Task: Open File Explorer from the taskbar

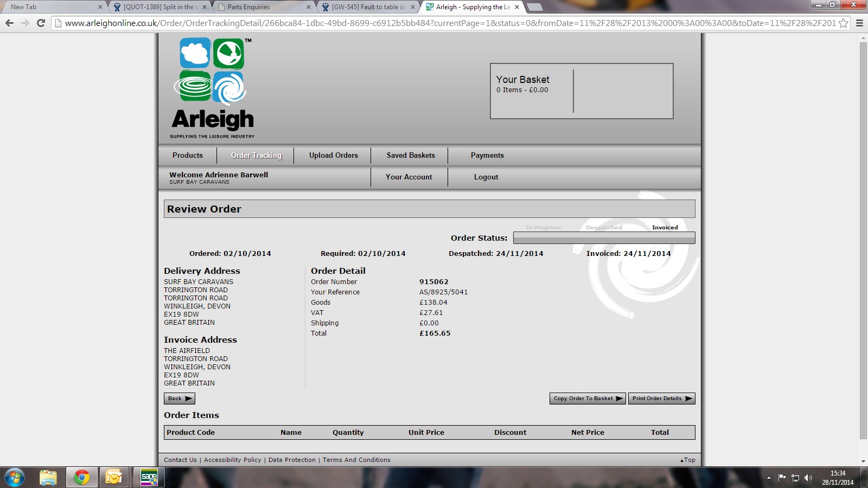Action: coord(48,478)
